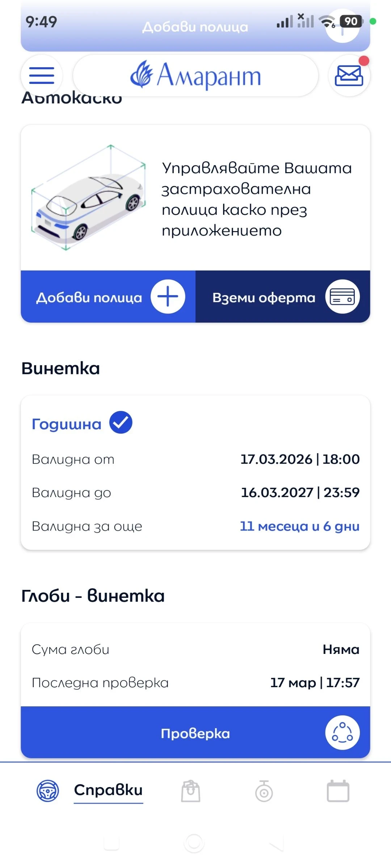
Task: Open the round camera icon tab
Action: pos(264,791)
